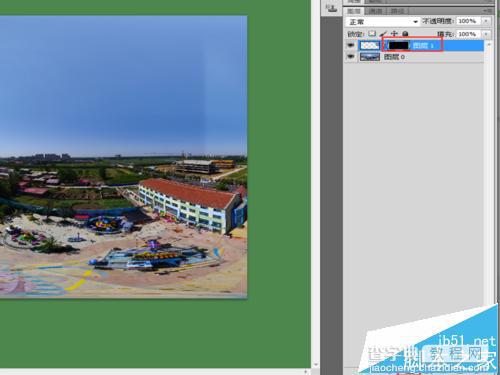Click the layers list scrollbar up arrow

(489, 44)
